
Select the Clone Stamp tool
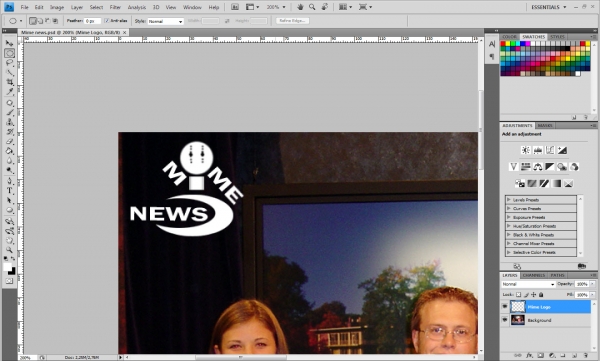pyautogui.click(x=10, y=122)
